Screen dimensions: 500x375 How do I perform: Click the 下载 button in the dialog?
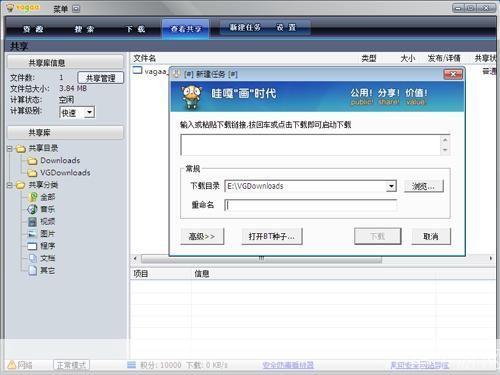[378, 236]
